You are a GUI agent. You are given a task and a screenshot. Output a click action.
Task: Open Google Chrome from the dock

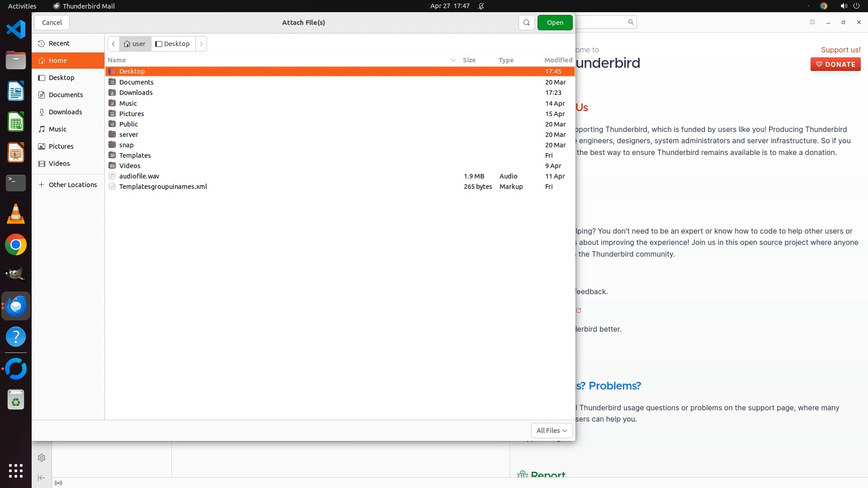pyautogui.click(x=16, y=245)
